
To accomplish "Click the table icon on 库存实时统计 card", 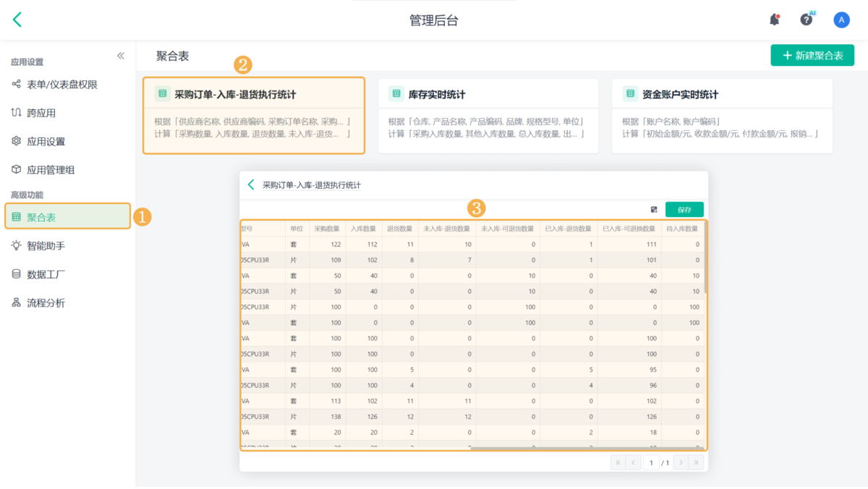I will click(x=396, y=94).
